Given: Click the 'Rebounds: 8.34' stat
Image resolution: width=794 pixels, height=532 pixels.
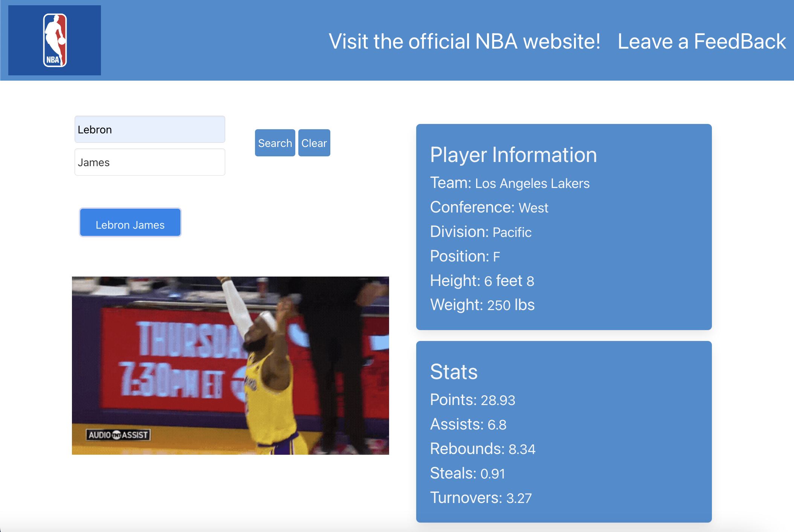Looking at the screenshot, I should tap(483, 449).
